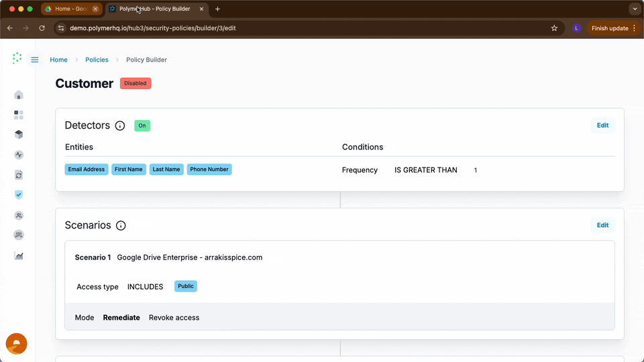Image resolution: width=644 pixels, height=362 pixels.
Task: Show the Detectors info tooltip icon
Action: 120,125
